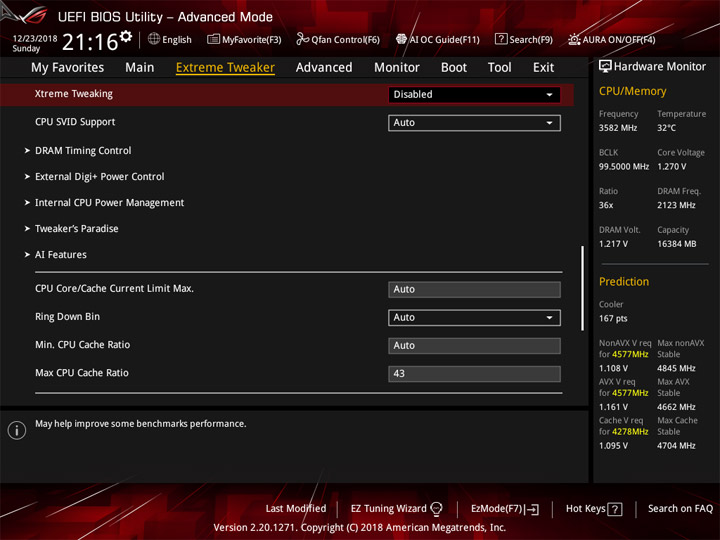Image resolution: width=720 pixels, height=540 pixels.
Task: Open AI OC Guide brain icon
Action: click(401, 39)
